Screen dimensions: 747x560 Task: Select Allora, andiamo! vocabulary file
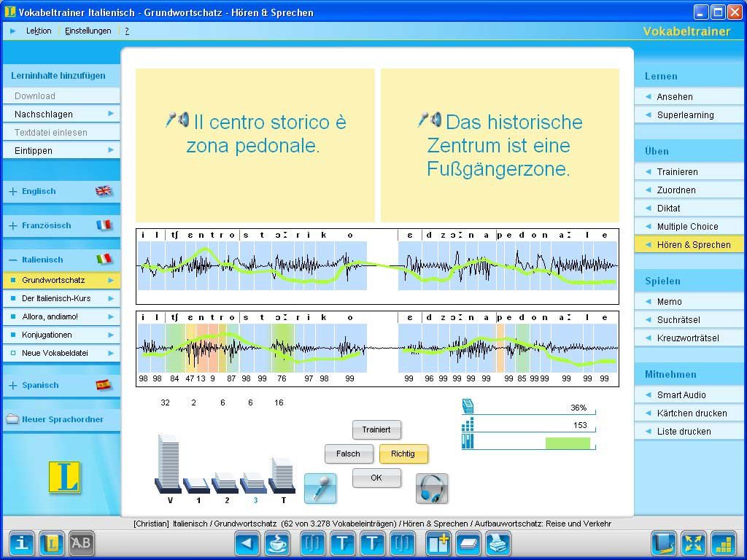pyautogui.click(x=61, y=316)
